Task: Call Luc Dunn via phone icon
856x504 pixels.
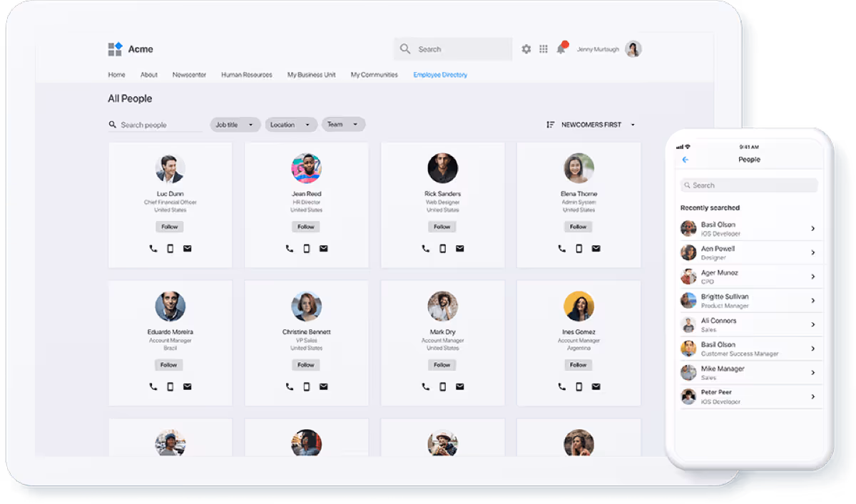Action: (153, 249)
